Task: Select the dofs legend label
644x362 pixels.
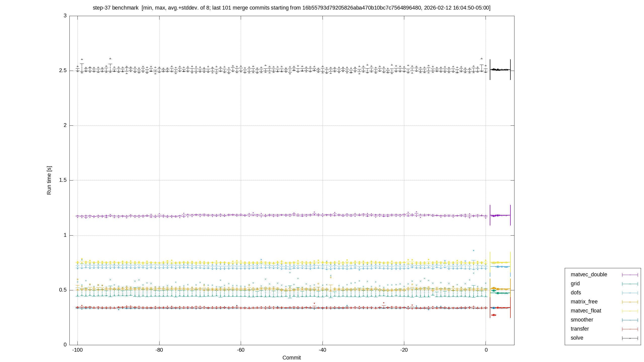Action: [x=576, y=293]
